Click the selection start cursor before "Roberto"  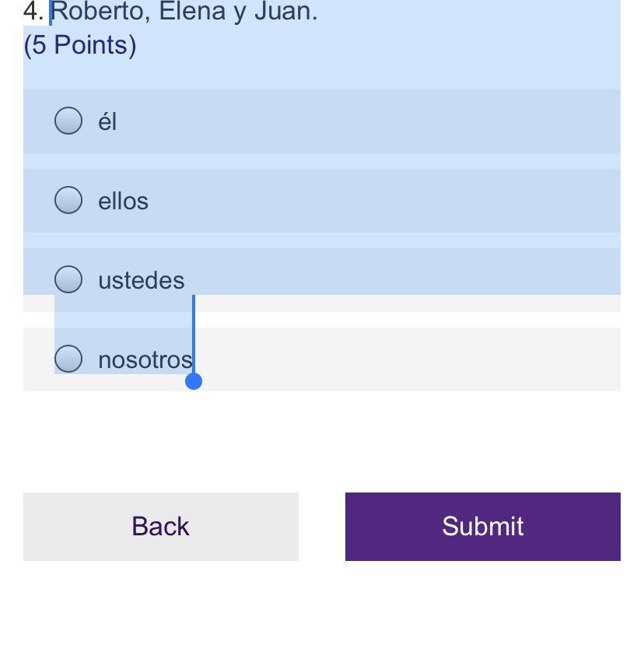click(x=51, y=12)
